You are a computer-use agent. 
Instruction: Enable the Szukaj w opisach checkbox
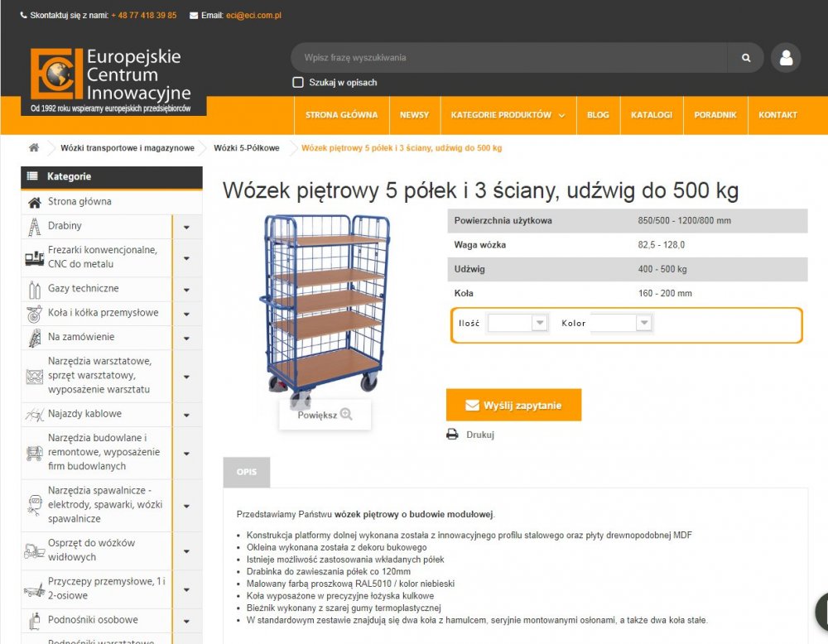coord(298,82)
